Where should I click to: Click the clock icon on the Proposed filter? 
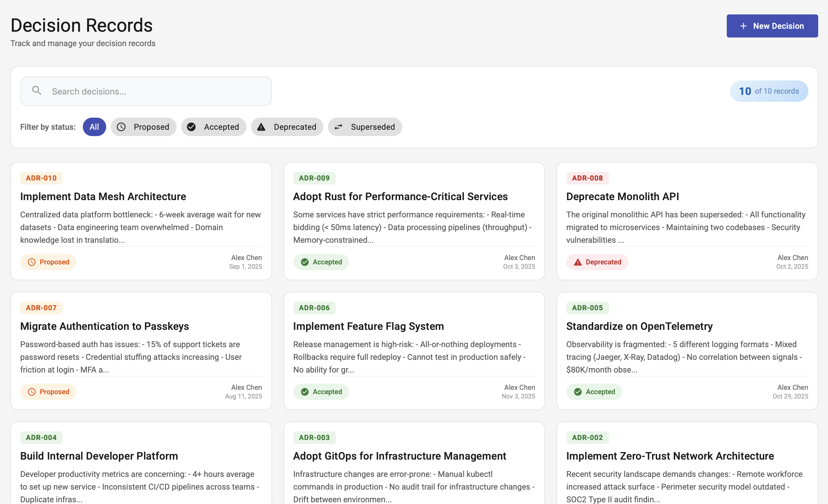(x=121, y=127)
